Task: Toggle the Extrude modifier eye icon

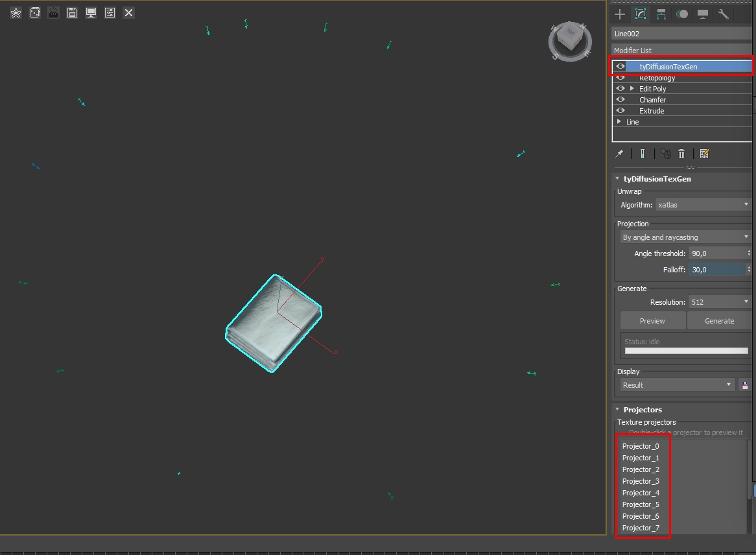Action: (x=620, y=111)
